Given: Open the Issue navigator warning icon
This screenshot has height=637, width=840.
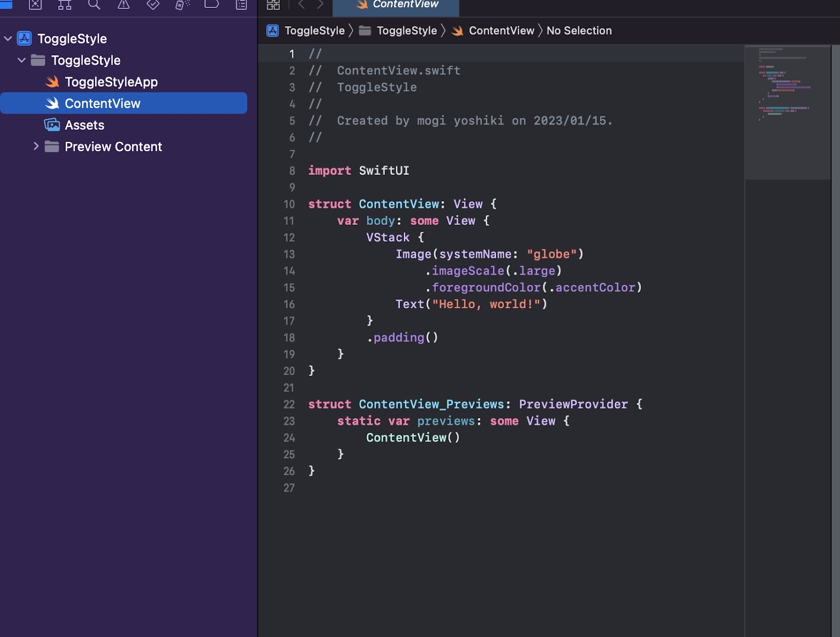Looking at the screenshot, I should pos(123,5).
